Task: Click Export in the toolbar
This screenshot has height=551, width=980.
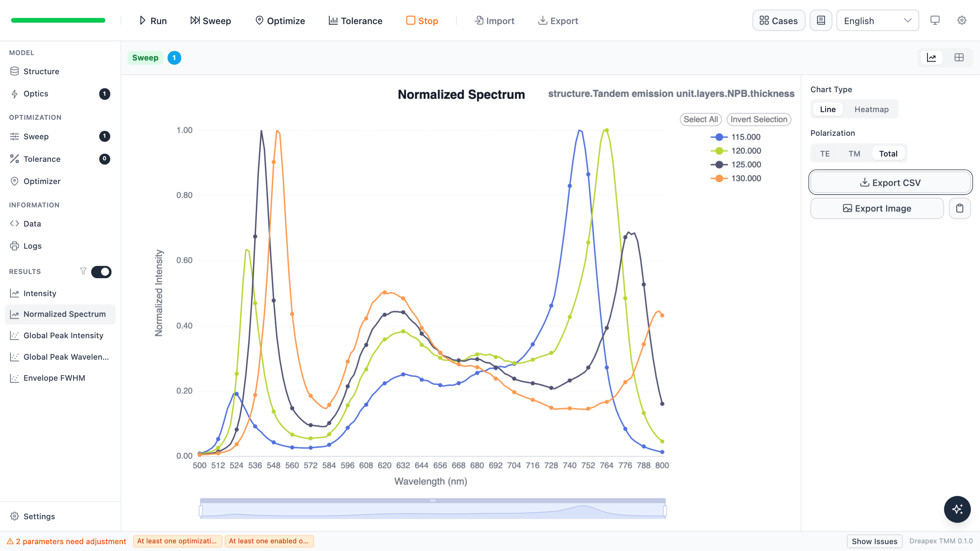Action: point(558,21)
